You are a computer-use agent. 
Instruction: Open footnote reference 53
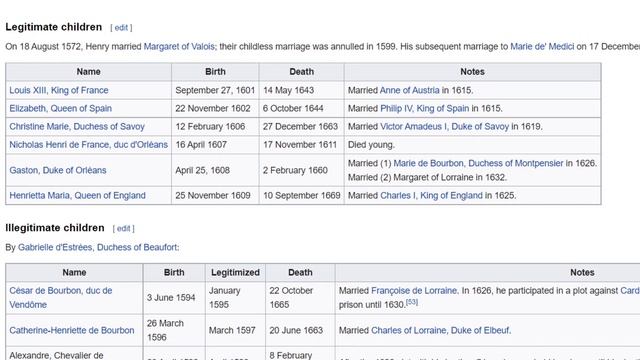(412, 302)
